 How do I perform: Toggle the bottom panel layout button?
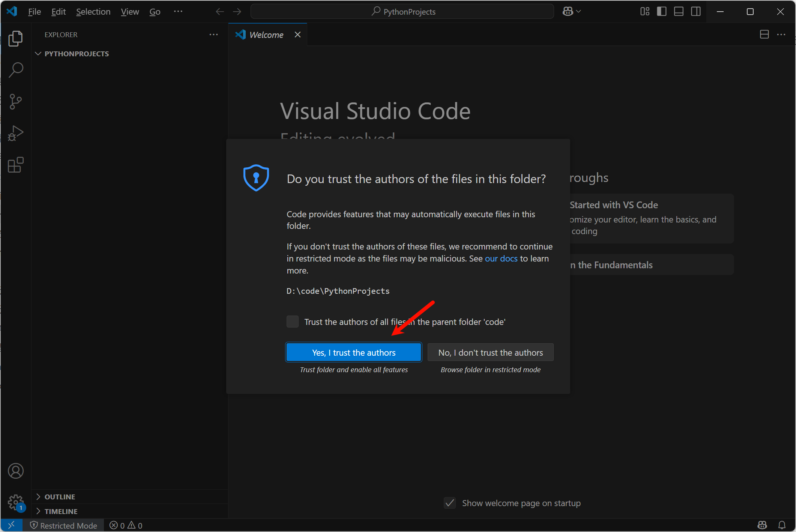[x=679, y=12]
